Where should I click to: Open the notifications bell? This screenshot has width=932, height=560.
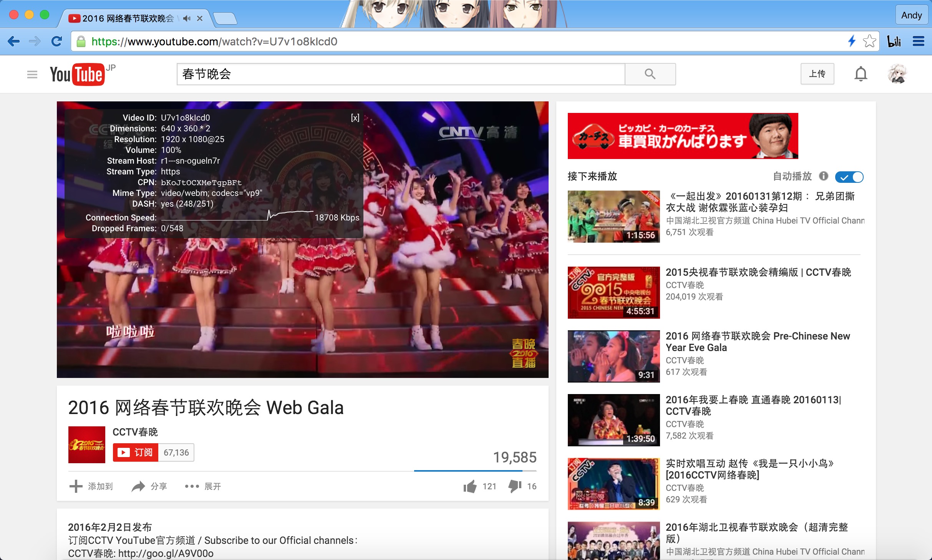coord(861,74)
